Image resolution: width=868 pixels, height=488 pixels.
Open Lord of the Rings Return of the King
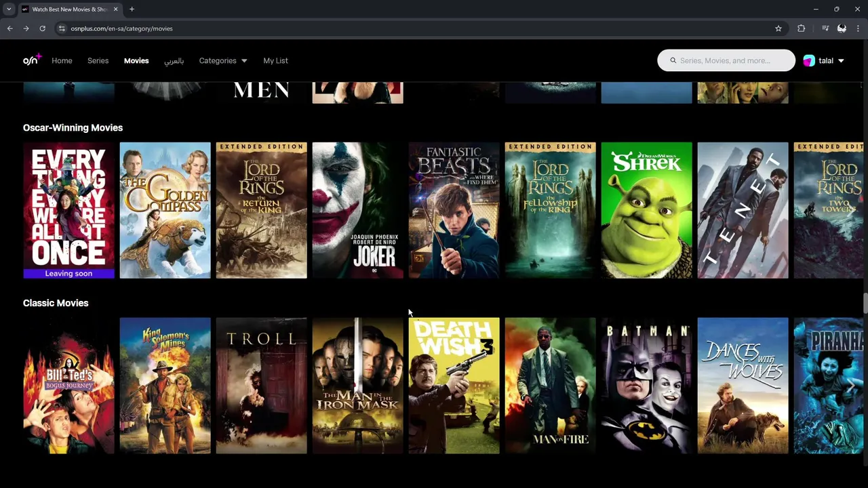(261, 210)
